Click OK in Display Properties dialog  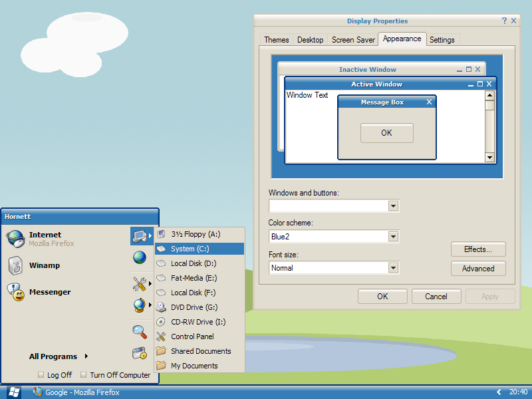(382, 297)
